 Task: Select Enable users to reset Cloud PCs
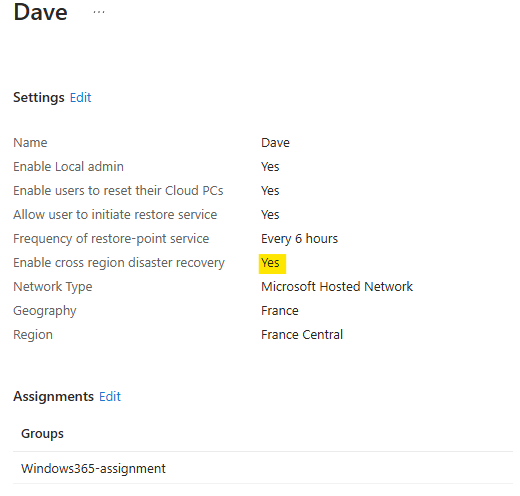(118, 191)
